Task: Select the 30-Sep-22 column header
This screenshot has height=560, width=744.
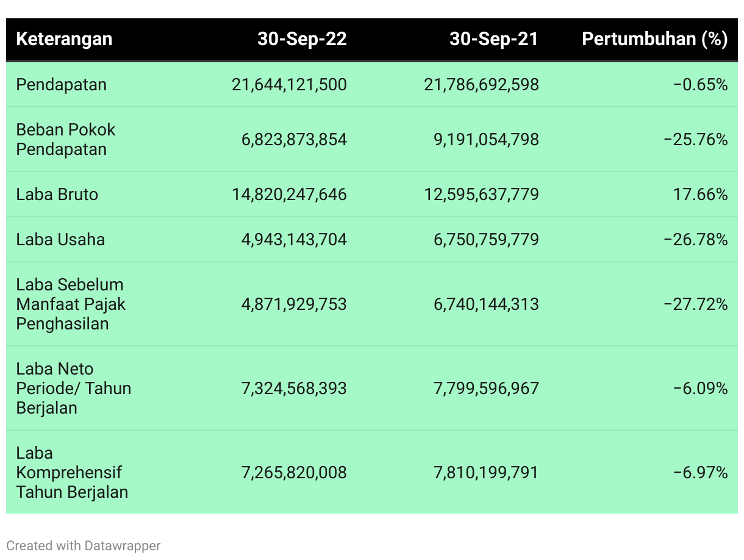Action: pyautogui.click(x=302, y=39)
